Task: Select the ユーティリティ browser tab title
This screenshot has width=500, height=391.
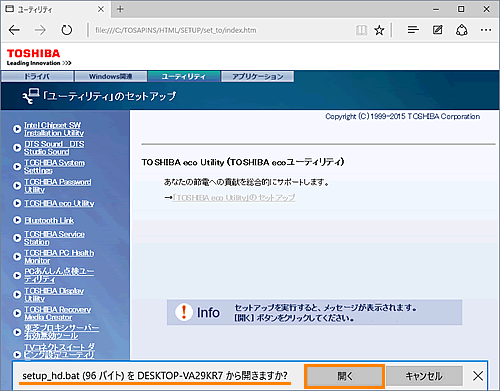Action: (35, 9)
